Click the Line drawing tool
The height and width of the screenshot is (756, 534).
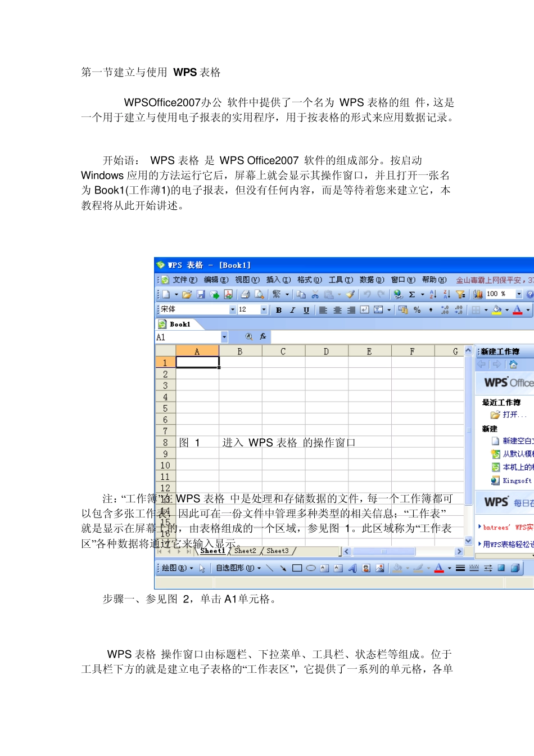270,568
